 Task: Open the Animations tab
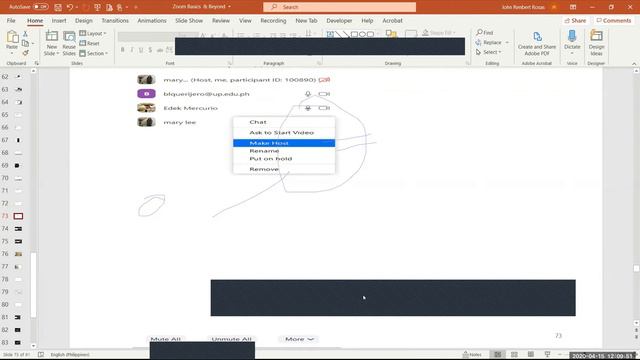[152, 20]
